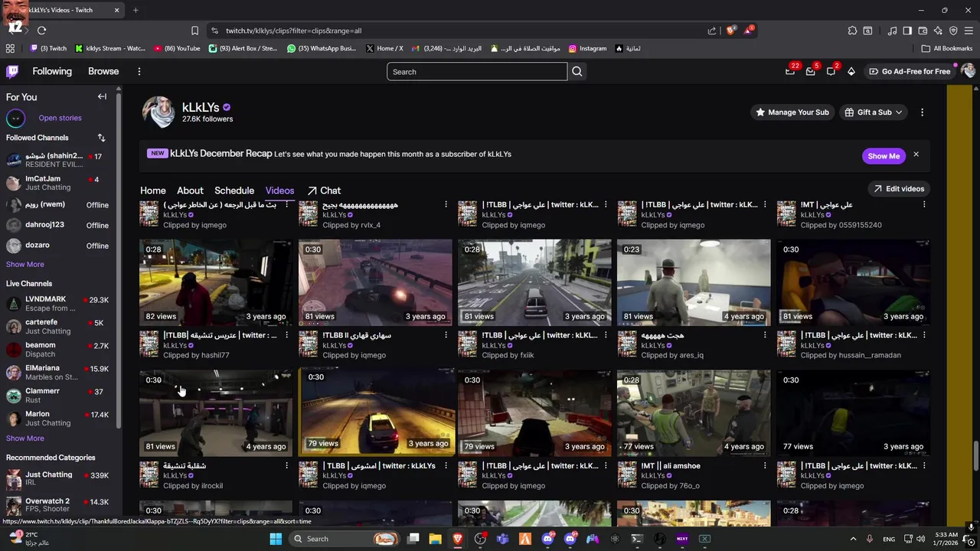This screenshot has height=551, width=980.
Task: Open the user profile avatar menu
Action: pyautogui.click(x=967, y=71)
